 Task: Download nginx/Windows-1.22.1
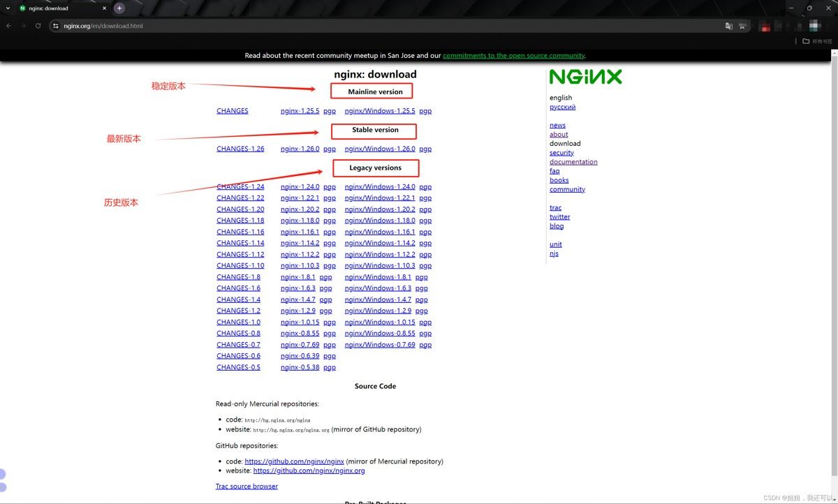[x=380, y=198]
